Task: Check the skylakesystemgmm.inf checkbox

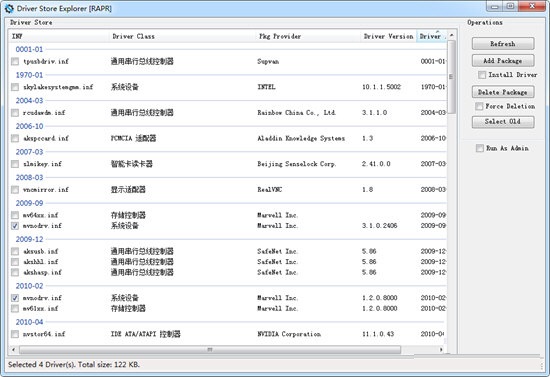Action: click(x=15, y=87)
